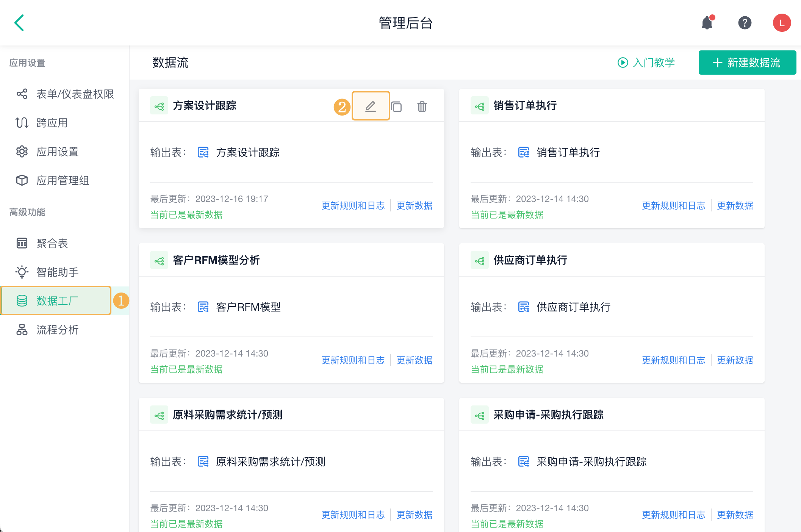Click the 采购申请-采购执行跟踪 output table name
This screenshot has height=532, width=801.
click(x=591, y=462)
